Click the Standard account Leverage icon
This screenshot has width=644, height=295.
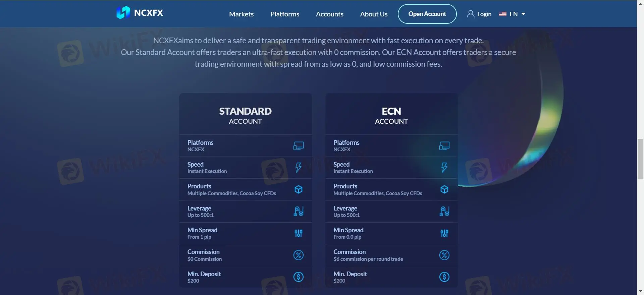pos(298,211)
